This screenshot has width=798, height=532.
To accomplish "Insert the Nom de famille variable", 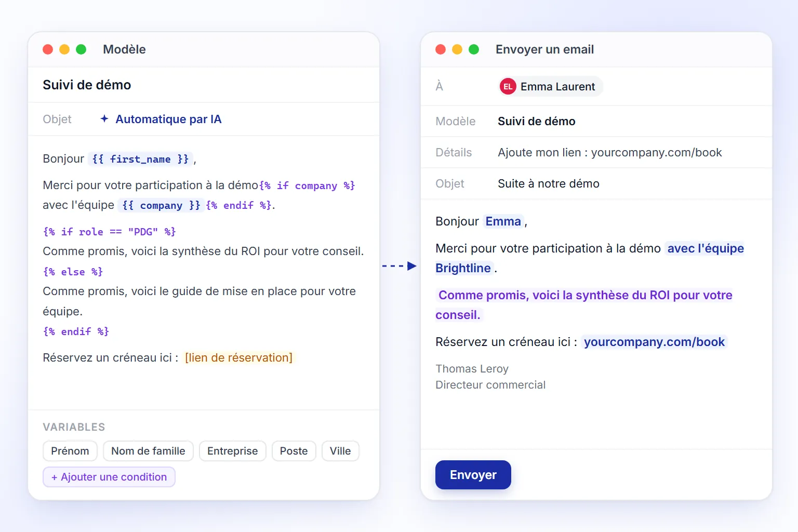I will click(148, 451).
